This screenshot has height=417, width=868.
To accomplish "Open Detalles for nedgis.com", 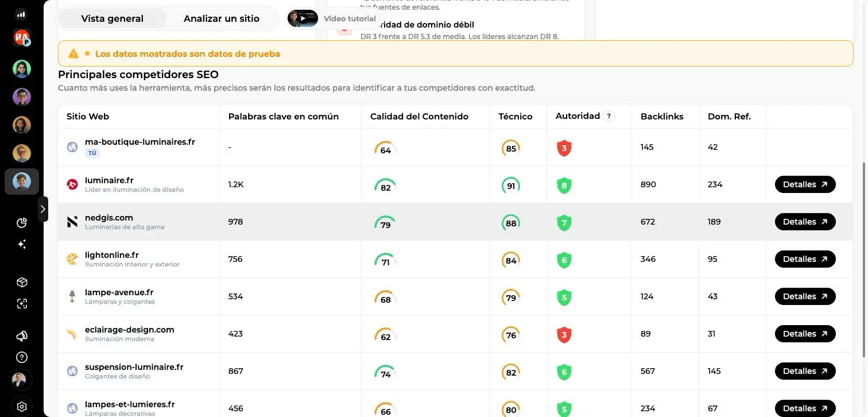I will [805, 222].
